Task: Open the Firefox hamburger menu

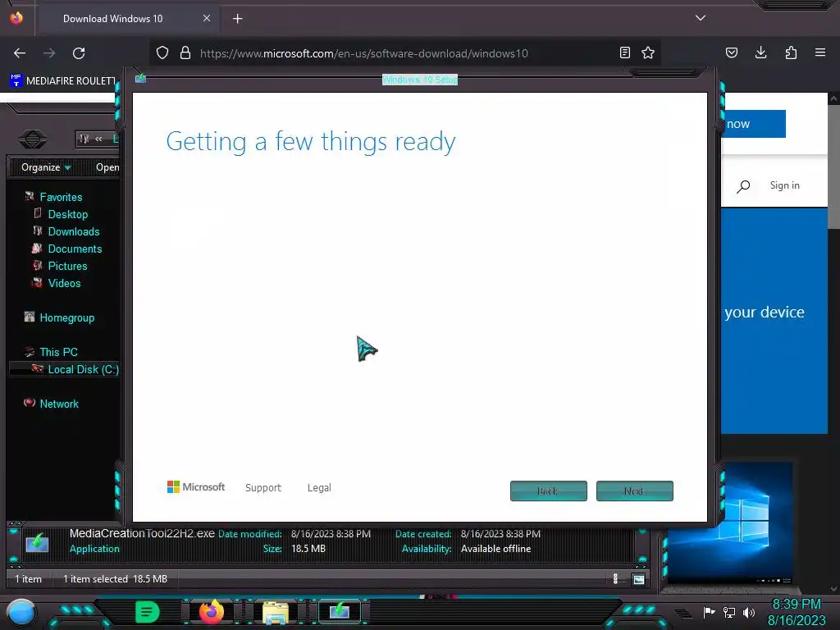Action: [819, 52]
